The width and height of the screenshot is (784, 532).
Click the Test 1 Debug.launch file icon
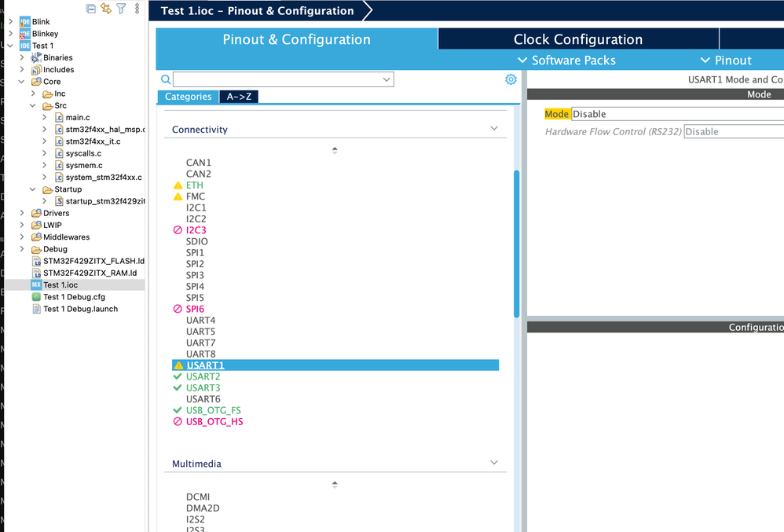pos(36,309)
